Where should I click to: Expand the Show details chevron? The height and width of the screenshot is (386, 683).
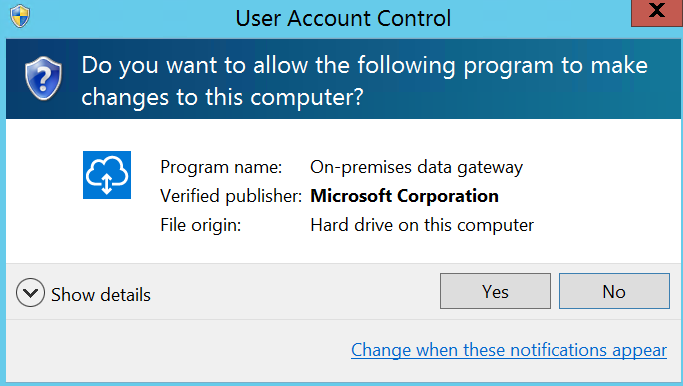pos(30,292)
